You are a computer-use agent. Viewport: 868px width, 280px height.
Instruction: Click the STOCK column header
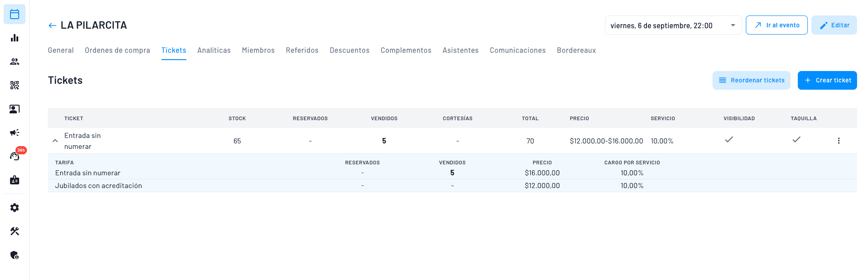coord(237,118)
